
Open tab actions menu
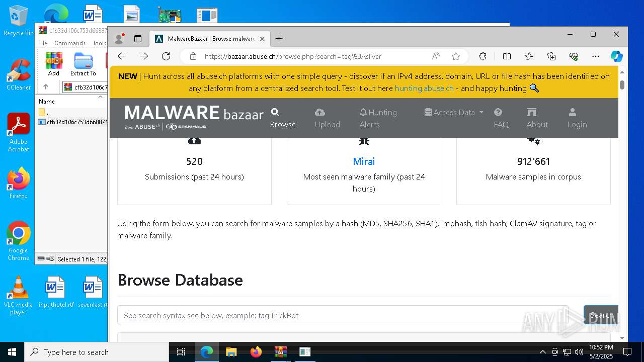(x=138, y=39)
